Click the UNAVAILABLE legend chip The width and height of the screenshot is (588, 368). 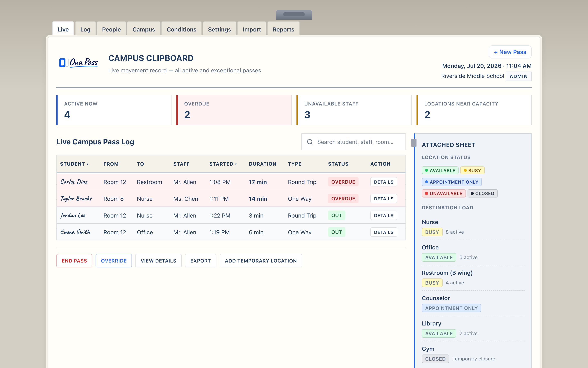pos(444,193)
